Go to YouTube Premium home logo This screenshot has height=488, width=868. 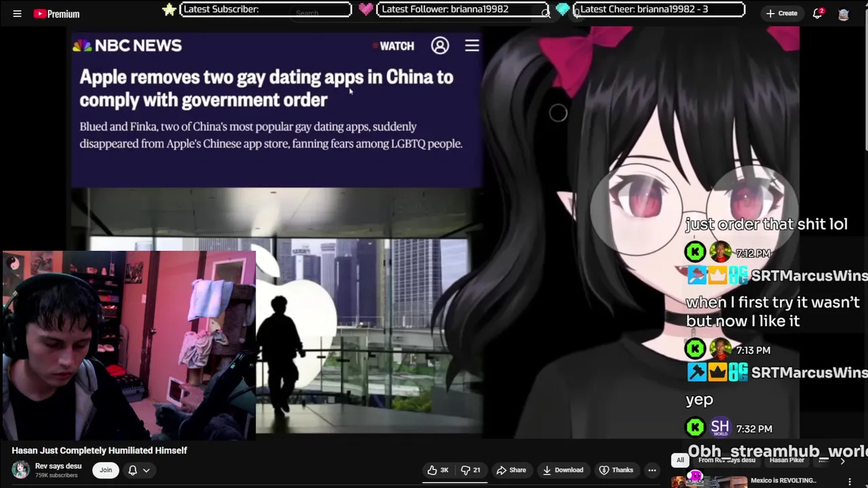coord(56,14)
